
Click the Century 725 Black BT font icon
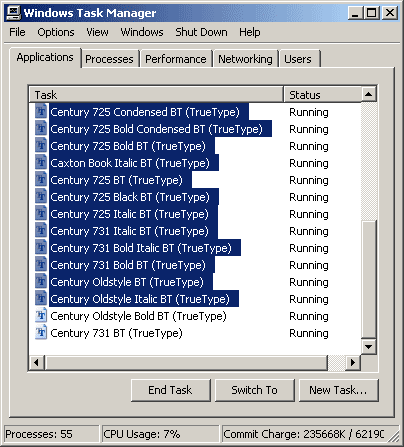[x=41, y=196]
